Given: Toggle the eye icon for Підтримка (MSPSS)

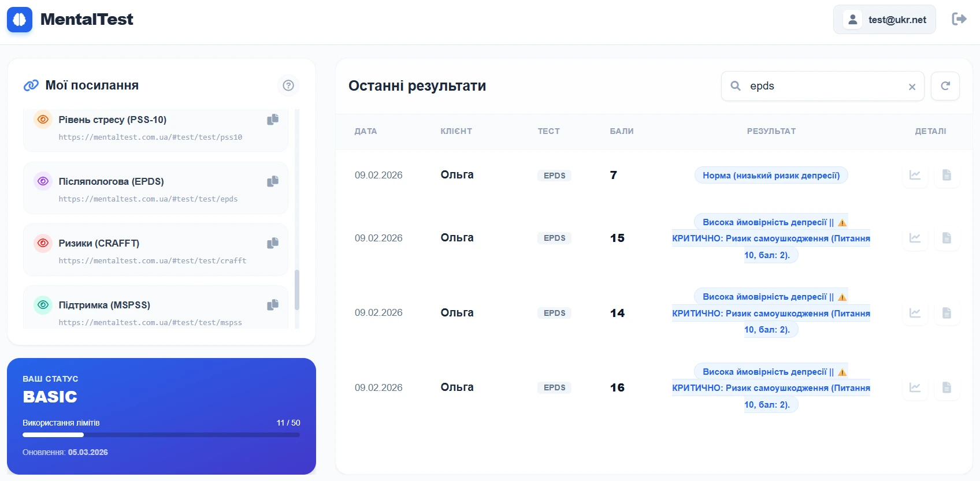Looking at the screenshot, I should click(43, 305).
